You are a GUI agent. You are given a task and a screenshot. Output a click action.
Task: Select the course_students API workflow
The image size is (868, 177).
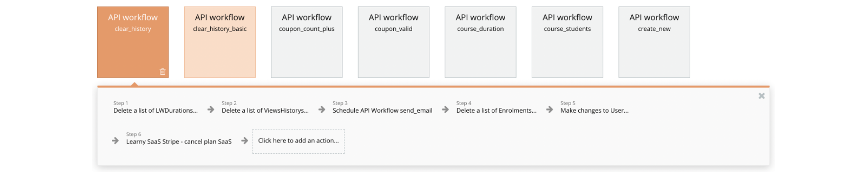567,42
